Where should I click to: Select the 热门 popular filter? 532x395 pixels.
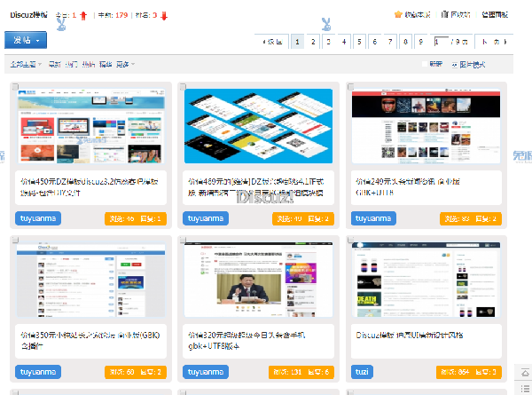72,64
